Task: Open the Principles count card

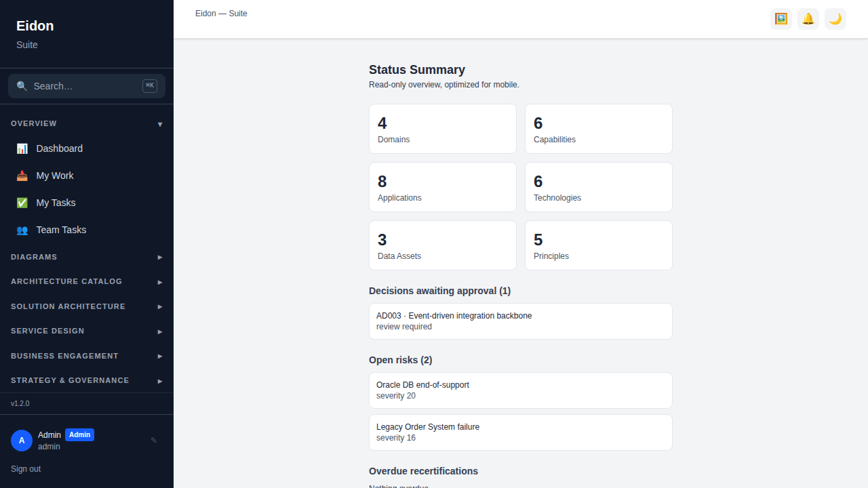Action: [599, 245]
